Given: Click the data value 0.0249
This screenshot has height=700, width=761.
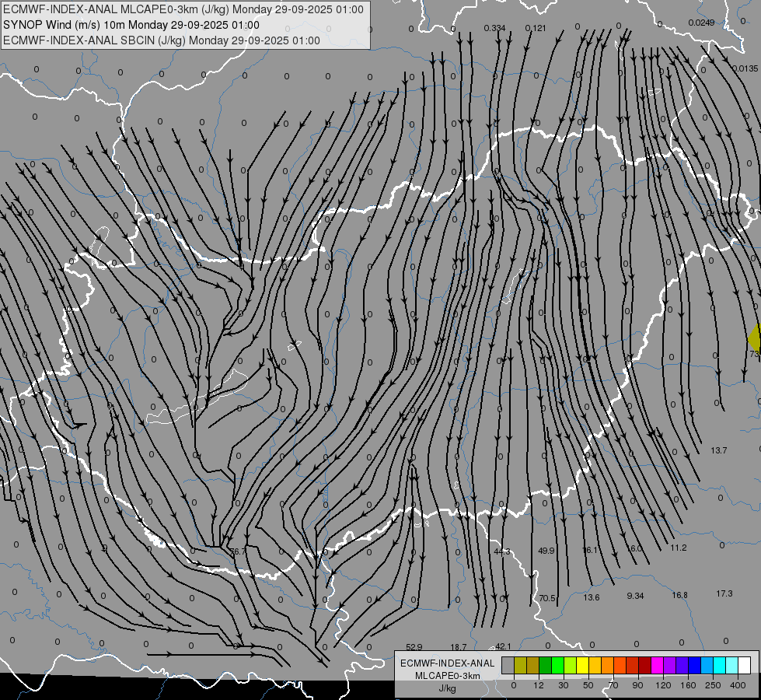Looking at the screenshot, I should [x=701, y=23].
